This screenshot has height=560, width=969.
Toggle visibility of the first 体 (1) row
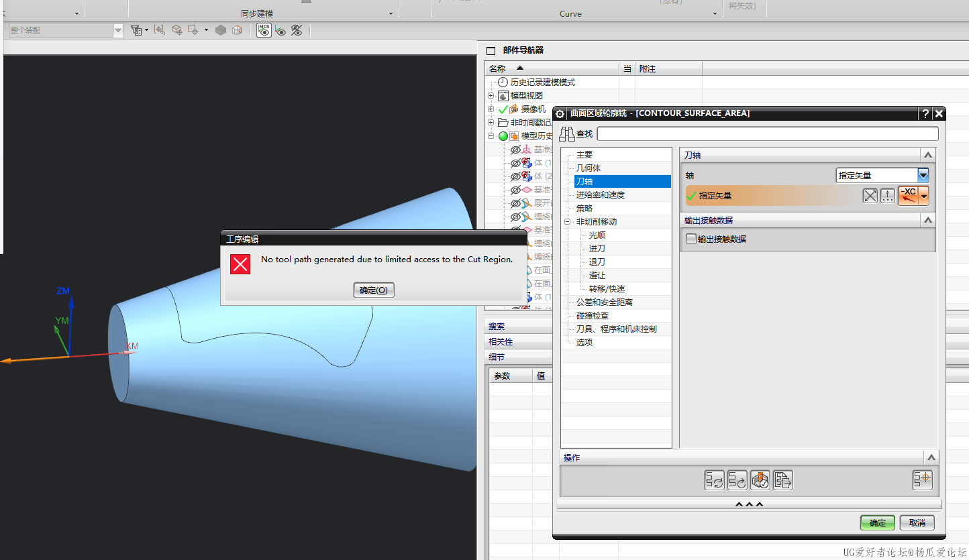(515, 163)
